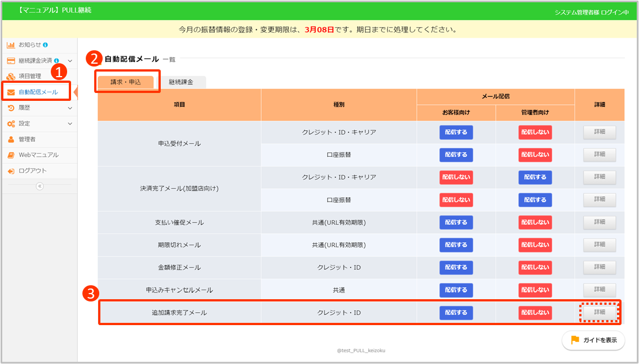Choose ログアウト from the sidebar
639x364 pixels.
click(39, 171)
